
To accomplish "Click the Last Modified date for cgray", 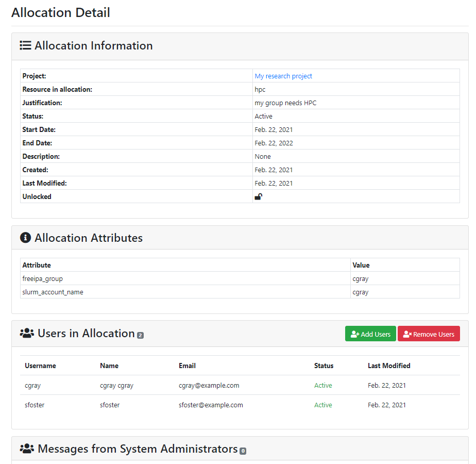I will coord(387,385).
